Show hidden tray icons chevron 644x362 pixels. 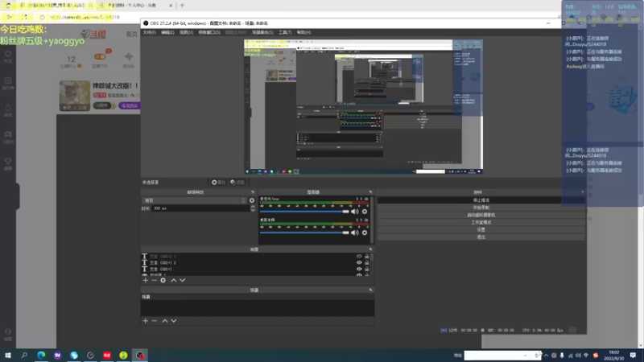pos(546,356)
